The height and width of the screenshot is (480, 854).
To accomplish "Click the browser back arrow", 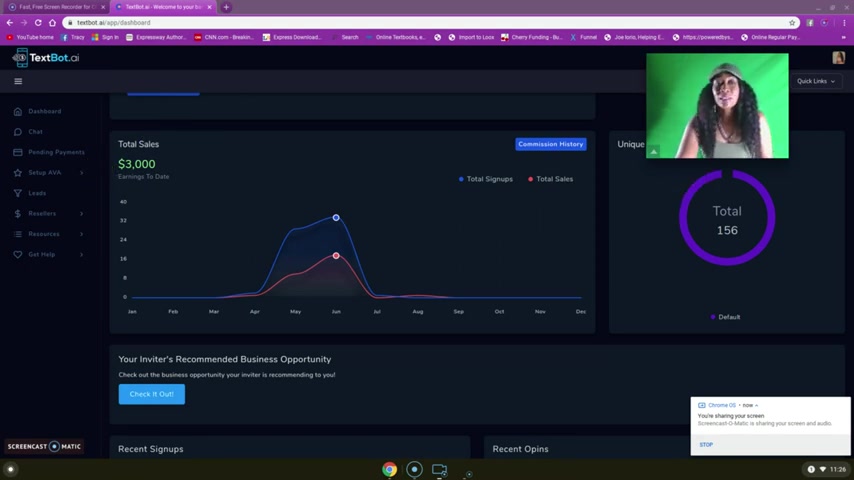I will [10, 23].
